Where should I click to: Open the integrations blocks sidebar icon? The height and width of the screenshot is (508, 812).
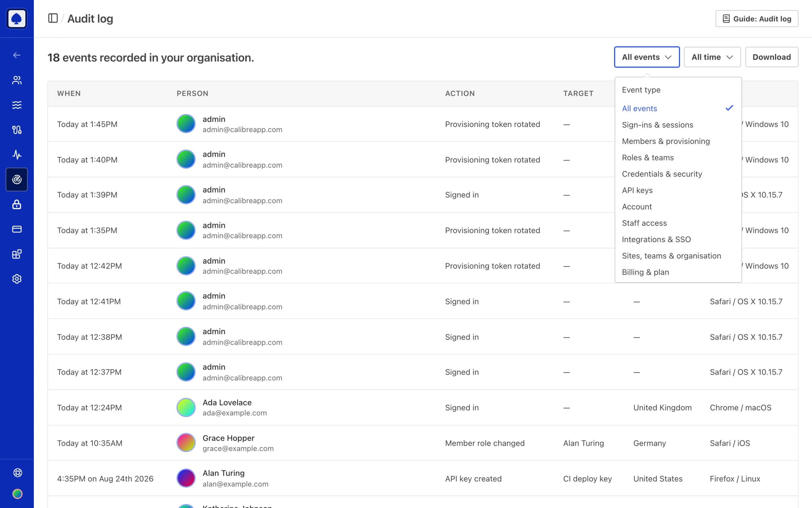click(17, 254)
